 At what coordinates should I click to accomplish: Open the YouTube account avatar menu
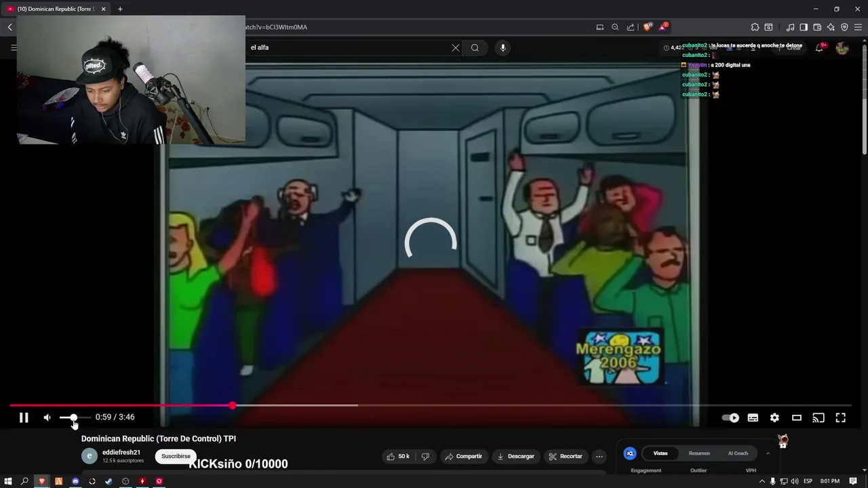(x=842, y=47)
